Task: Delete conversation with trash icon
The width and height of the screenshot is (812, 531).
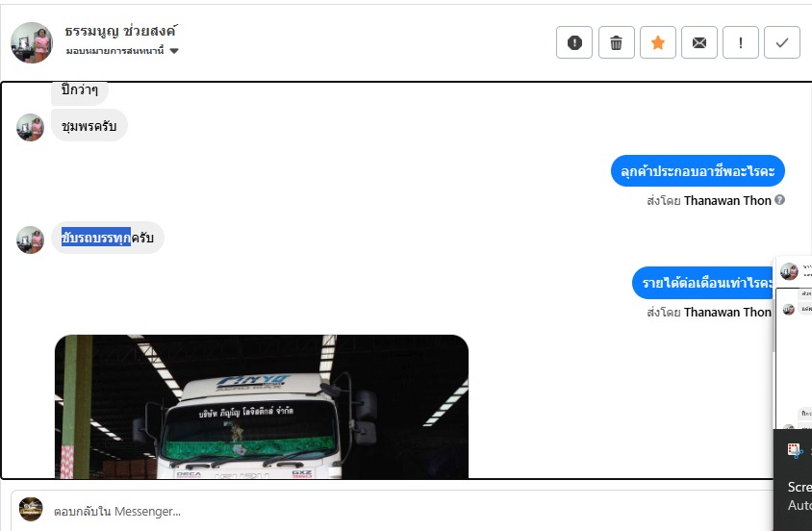Action: (617, 42)
